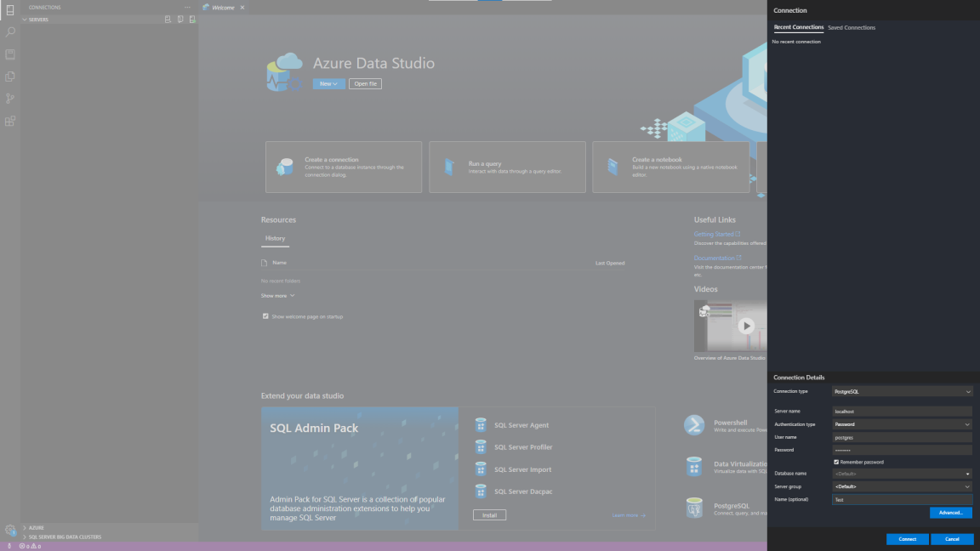The width and height of the screenshot is (980, 551).
Task: Open the Database name dropdown
Action: coord(902,474)
